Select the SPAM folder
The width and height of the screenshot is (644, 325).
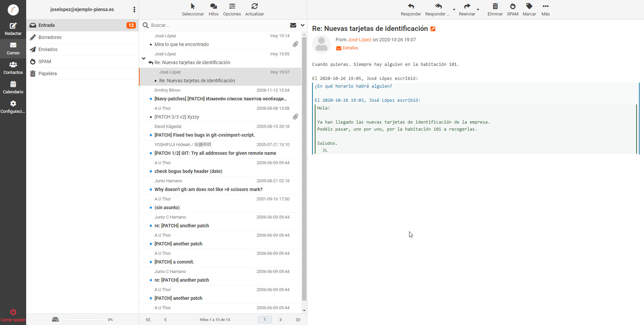click(83, 61)
